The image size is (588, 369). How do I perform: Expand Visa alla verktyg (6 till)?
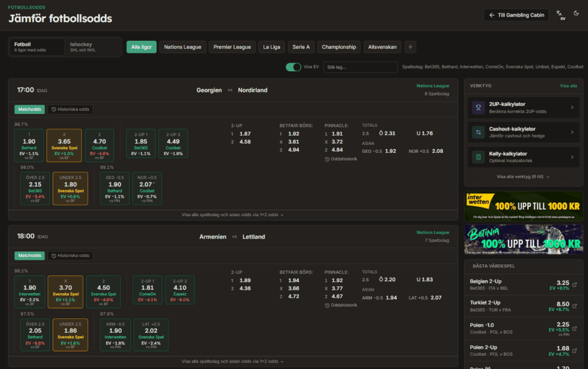(523, 176)
